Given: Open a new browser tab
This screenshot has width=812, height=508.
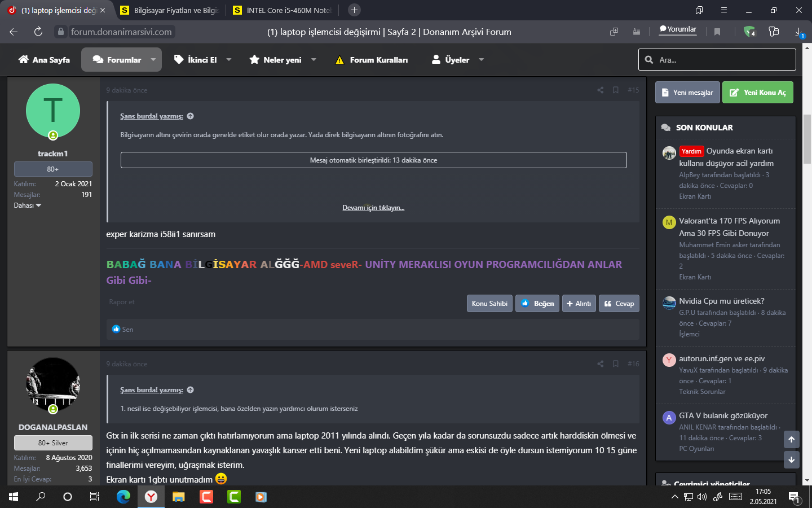Looking at the screenshot, I should point(354,10).
